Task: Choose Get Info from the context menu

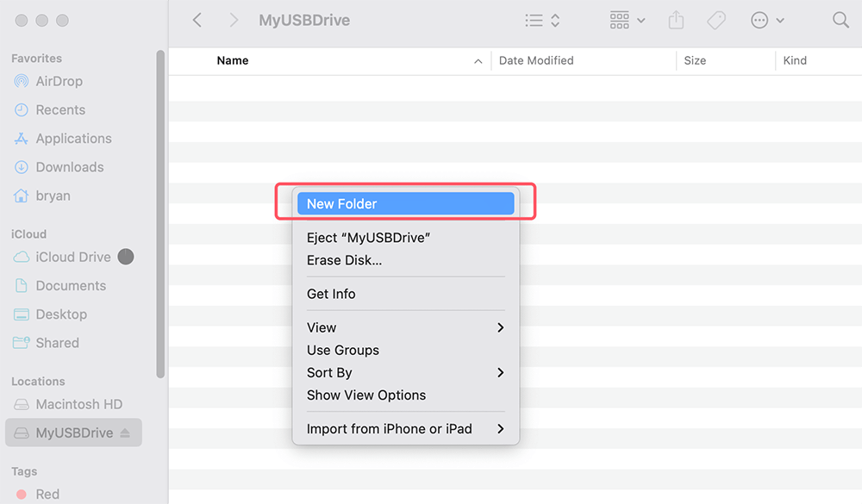Action: [x=331, y=294]
